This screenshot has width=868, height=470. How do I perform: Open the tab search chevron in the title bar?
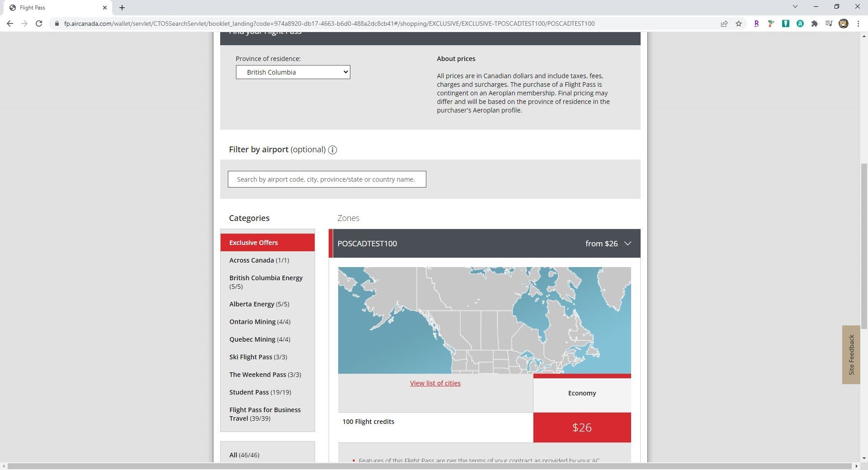point(795,6)
